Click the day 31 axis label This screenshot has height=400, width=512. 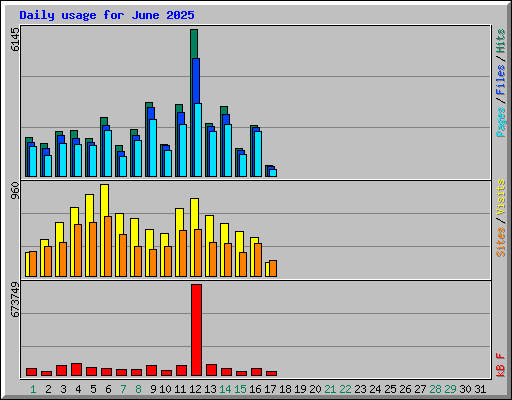480,389
